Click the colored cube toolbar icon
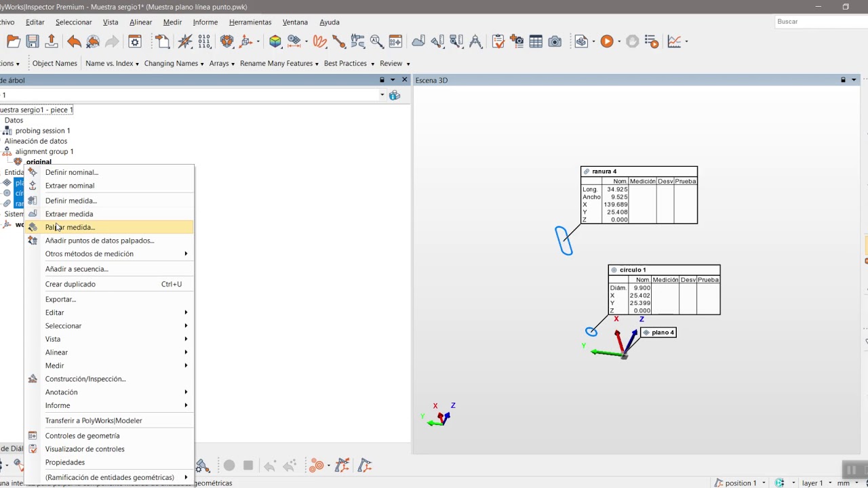This screenshot has width=868, height=488. point(275,41)
